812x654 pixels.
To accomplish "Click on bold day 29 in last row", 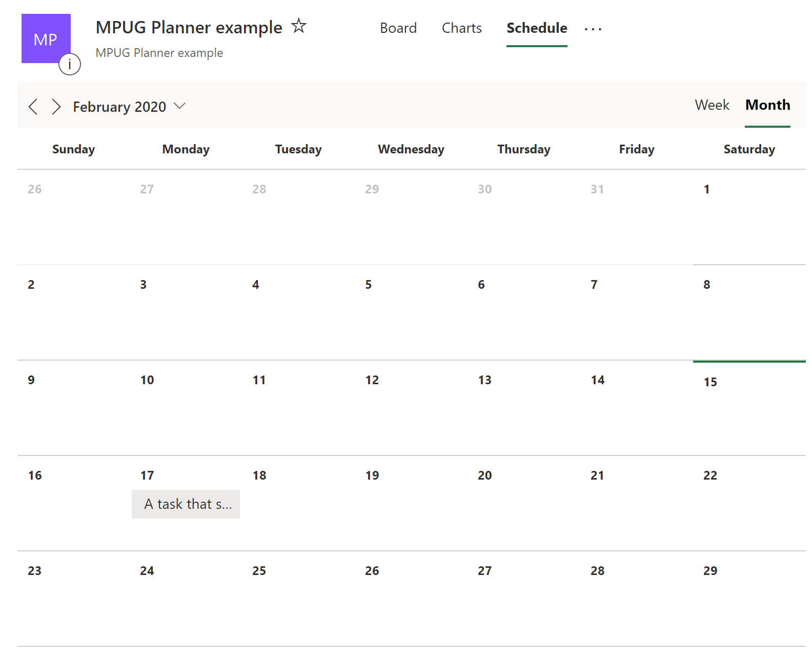I will click(710, 571).
